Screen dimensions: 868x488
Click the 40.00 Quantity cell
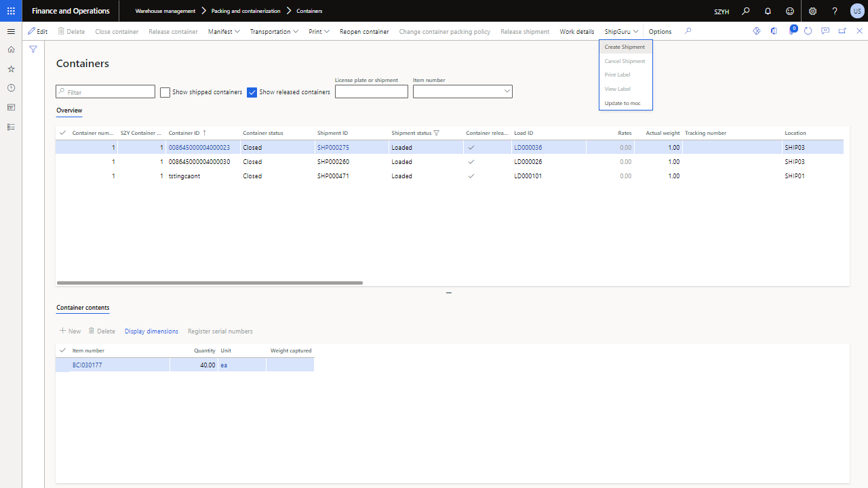pos(193,365)
